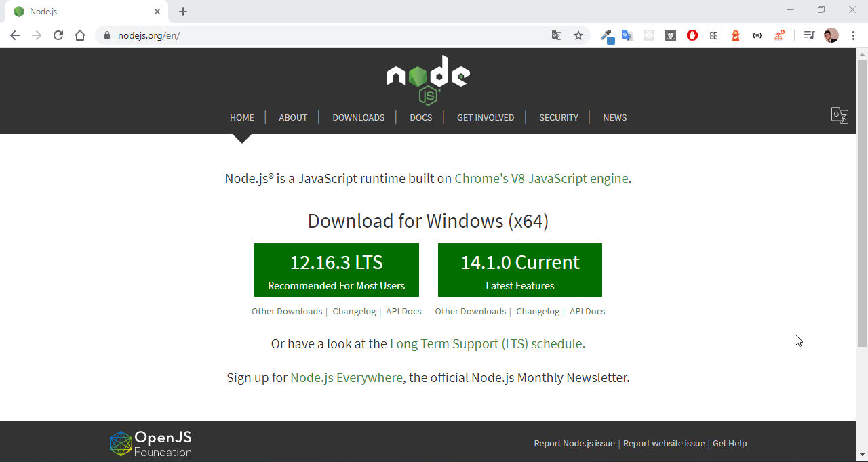This screenshot has height=462, width=868.
Task: Open the GET INVOLVED navigation item
Action: 486,118
